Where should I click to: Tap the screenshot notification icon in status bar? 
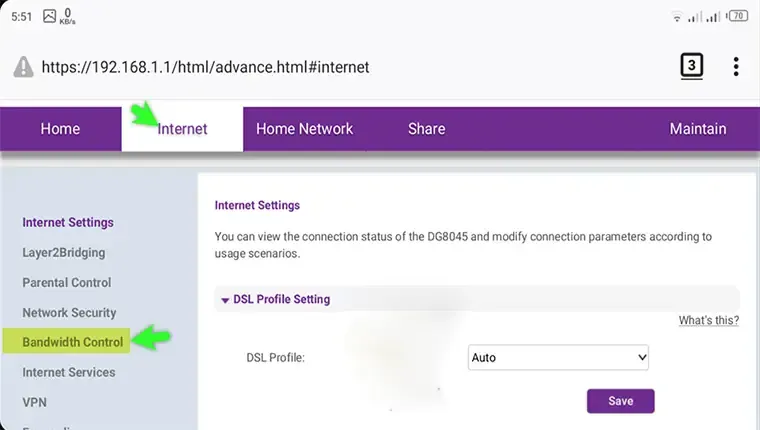pyautogui.click(x=49, y=16)
